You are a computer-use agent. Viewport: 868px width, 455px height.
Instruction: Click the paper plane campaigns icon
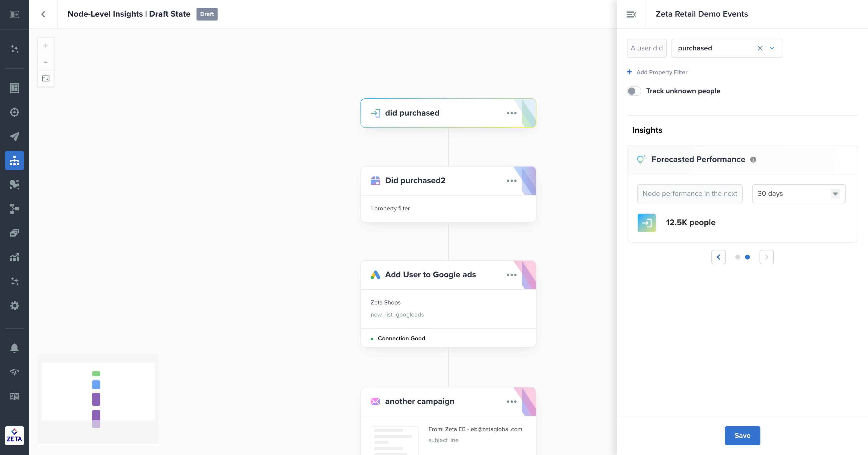[x=14, y=136]
